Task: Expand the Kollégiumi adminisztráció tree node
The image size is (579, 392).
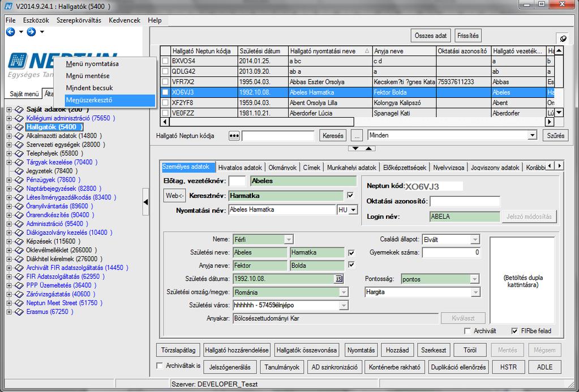Action: point(9,118)
